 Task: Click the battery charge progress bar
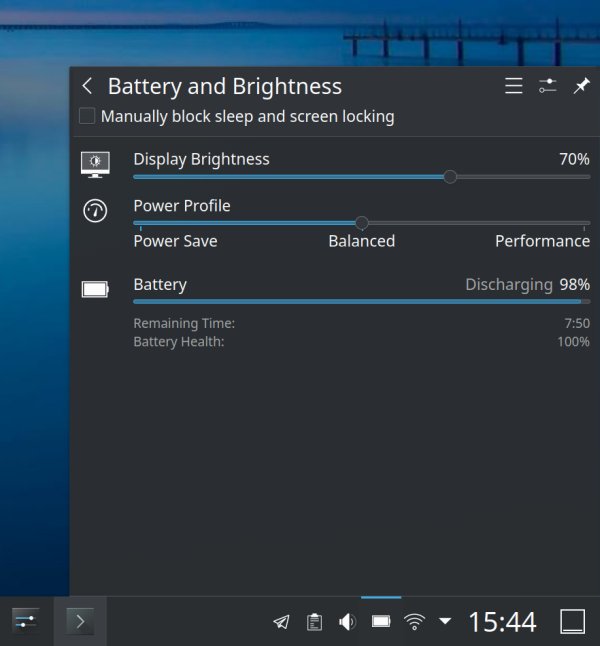361,302
